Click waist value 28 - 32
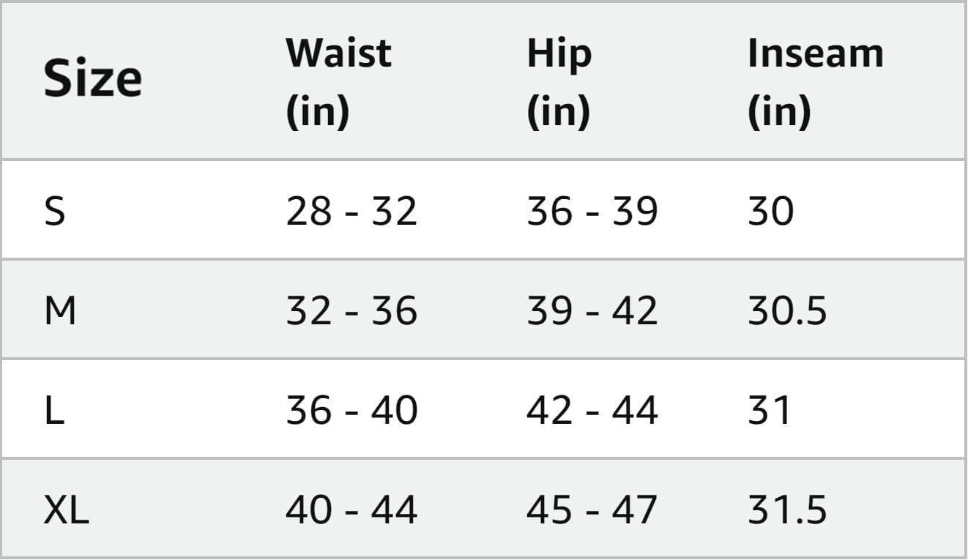 (x=351, y=211)
